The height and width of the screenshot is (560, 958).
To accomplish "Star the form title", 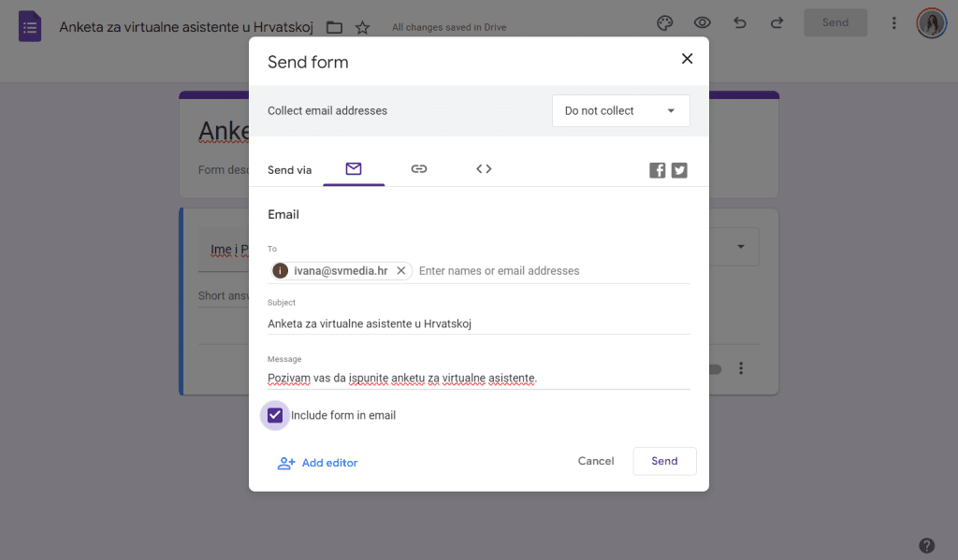I will [363, 27].
